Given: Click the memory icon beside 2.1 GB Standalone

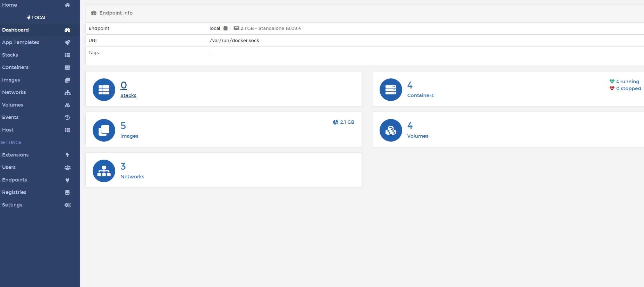Looking at the screenshot, I should pos(236,28).
